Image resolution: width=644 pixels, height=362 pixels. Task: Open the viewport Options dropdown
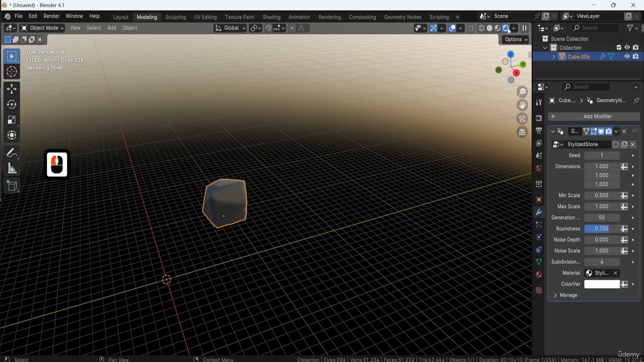click(516, 39)
